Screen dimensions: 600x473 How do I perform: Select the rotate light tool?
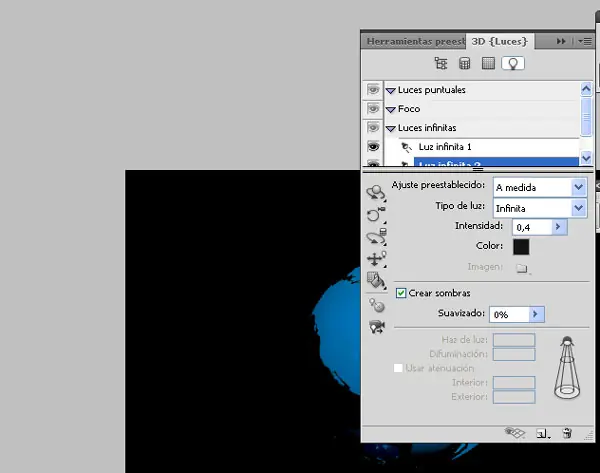click(376, 192)
